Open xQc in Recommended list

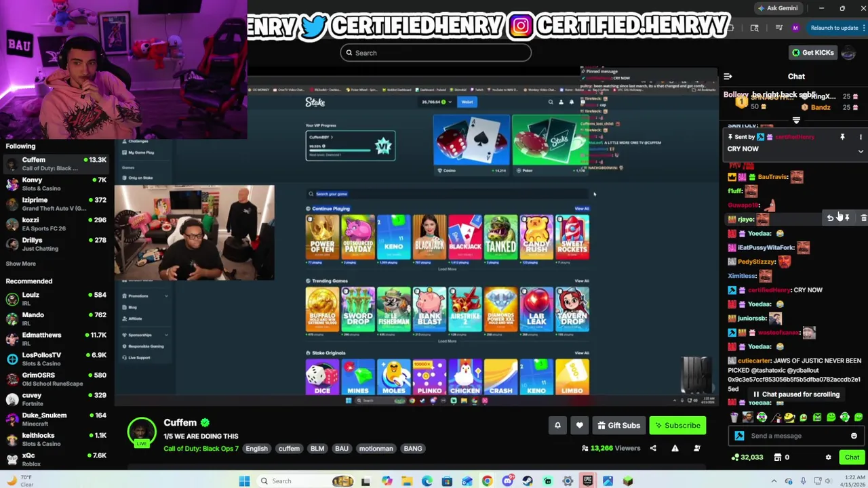[56, 460]
